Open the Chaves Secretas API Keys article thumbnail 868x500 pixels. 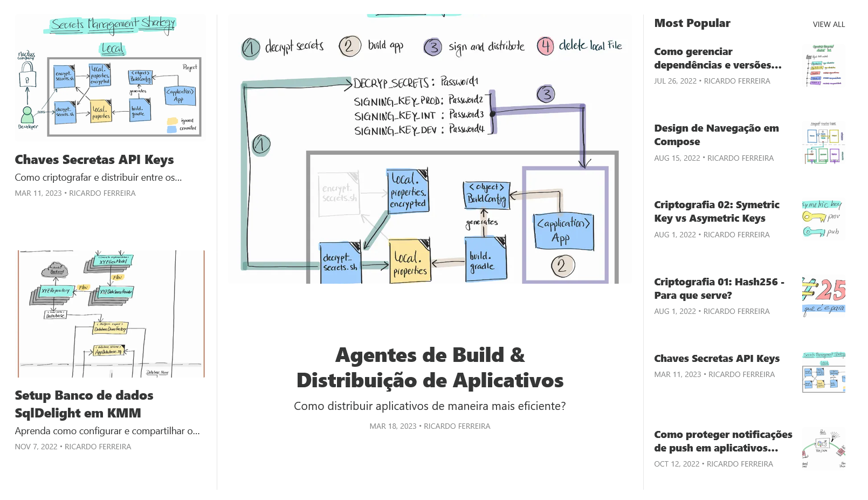click(110, 77)
